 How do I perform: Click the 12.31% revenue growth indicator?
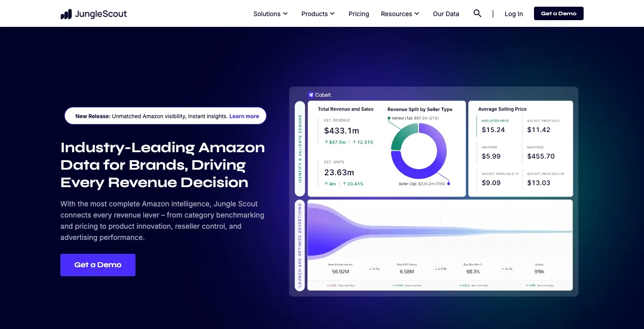[x=363, y=142]
